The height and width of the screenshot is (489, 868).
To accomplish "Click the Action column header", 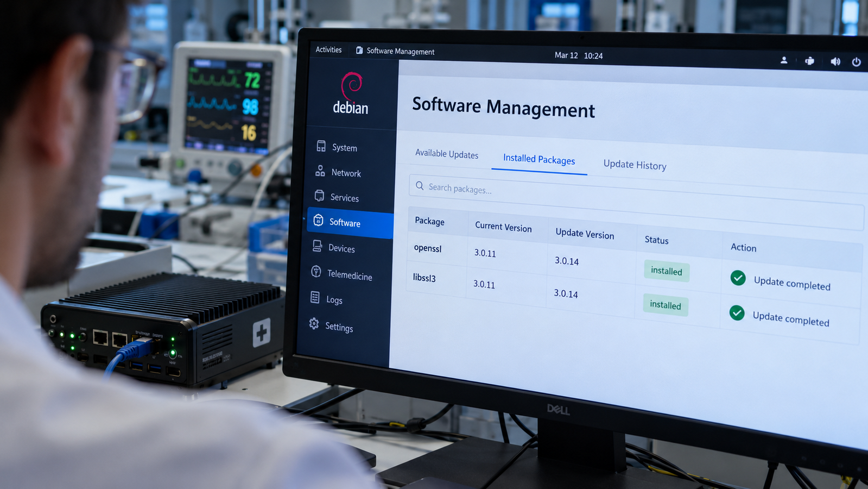I will tap(743, 247).
